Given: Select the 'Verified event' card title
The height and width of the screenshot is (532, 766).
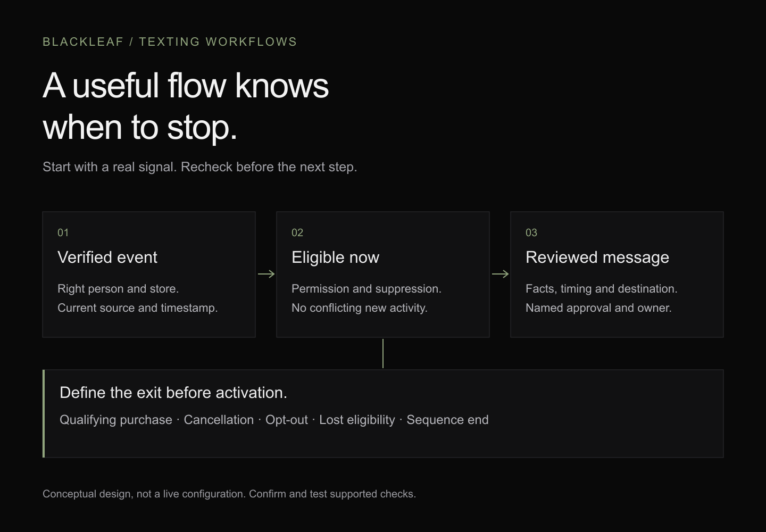Looking at the screenshot, I should (x=107, y=257).
